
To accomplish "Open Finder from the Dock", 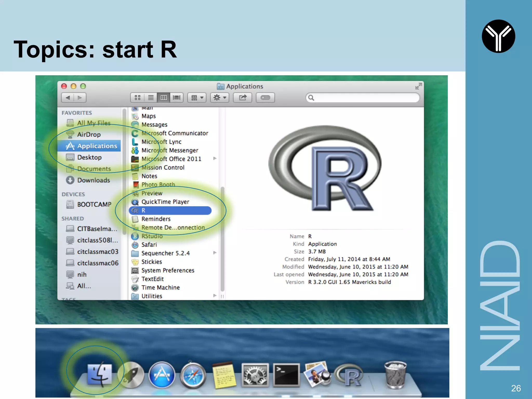I will pos(100,374).
